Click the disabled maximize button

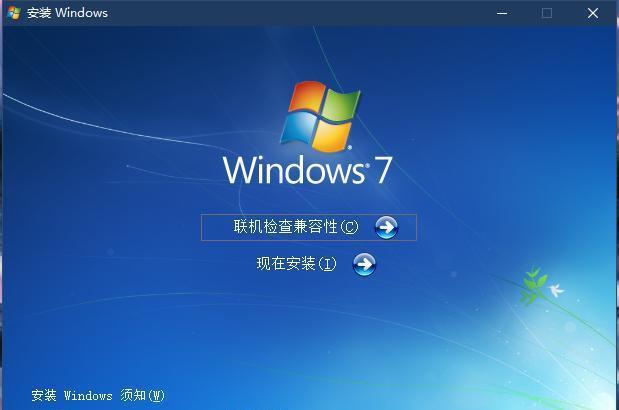click(x=547, y=13)
